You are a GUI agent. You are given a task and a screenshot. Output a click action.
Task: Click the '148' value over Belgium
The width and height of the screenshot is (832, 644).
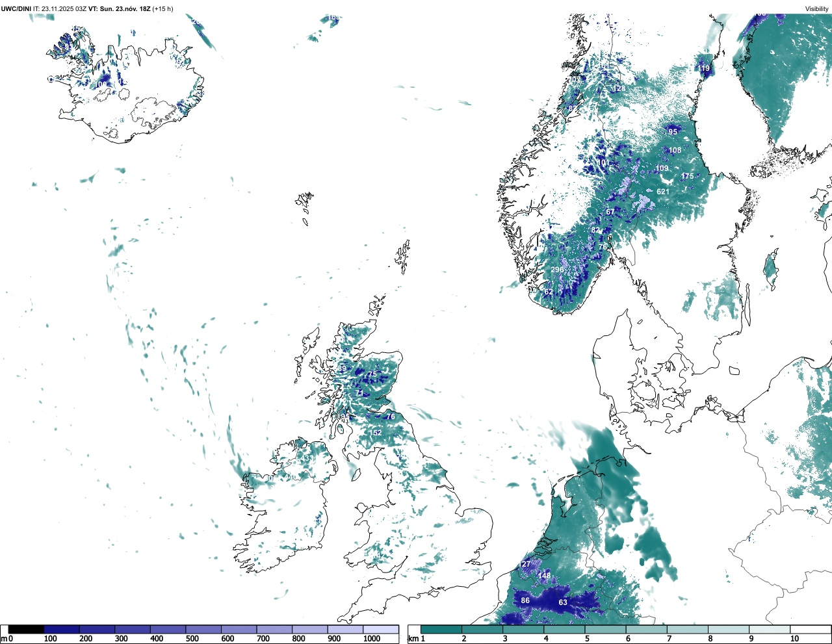(544, 575)
